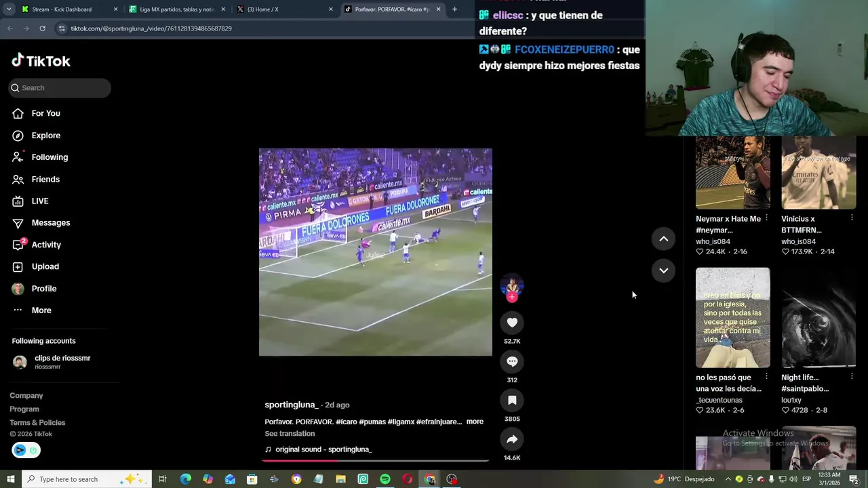
Task: Open the For You feed
Action: 45,113
